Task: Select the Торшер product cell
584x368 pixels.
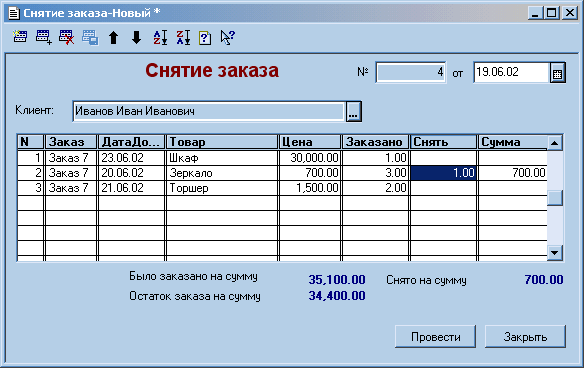Action: (x=222, y=188)
